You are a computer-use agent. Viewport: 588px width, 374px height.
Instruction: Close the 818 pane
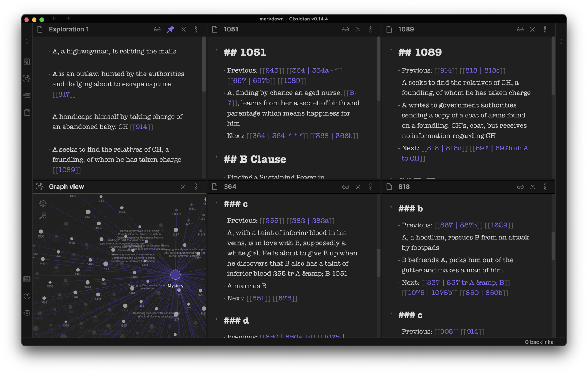533,187
